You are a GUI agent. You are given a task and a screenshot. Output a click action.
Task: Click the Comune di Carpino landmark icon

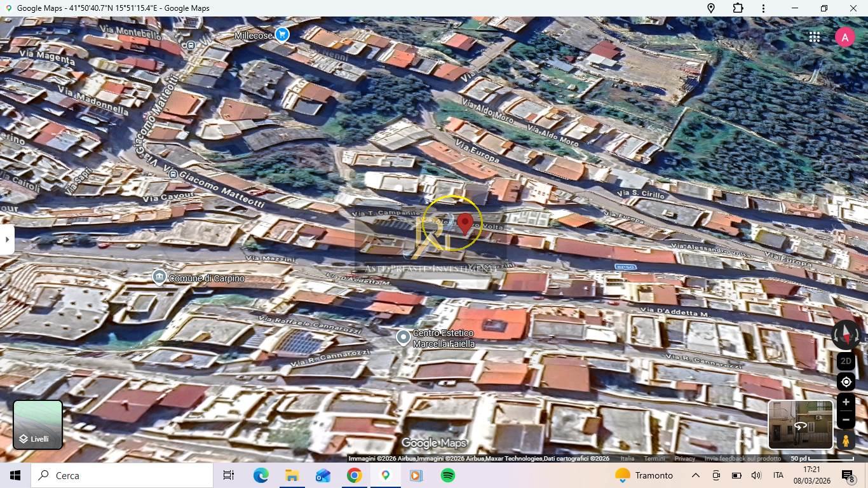coord(159,277)
